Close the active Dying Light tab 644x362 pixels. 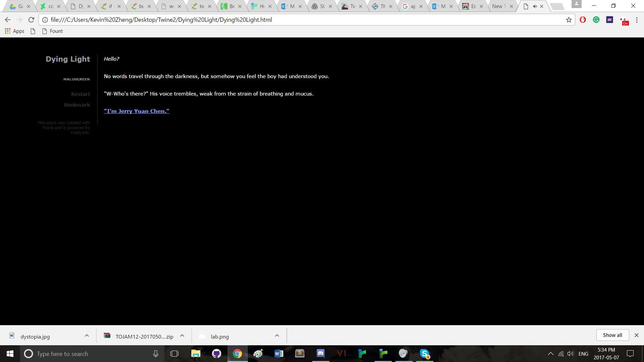(541, 6)
